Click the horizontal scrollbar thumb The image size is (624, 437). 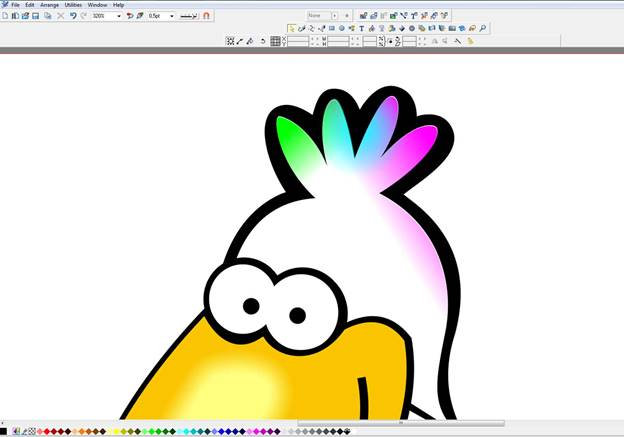[401, 423]
